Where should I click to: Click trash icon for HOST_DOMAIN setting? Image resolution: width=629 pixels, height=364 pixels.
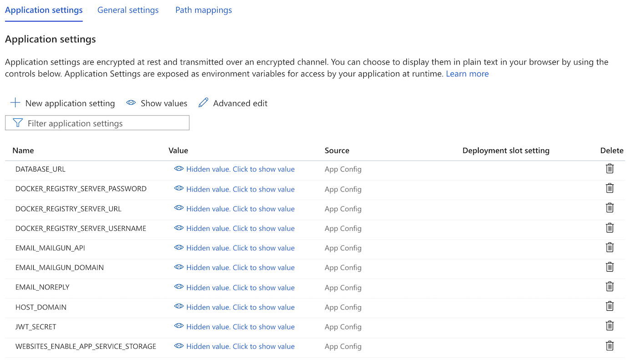point(609,307)
